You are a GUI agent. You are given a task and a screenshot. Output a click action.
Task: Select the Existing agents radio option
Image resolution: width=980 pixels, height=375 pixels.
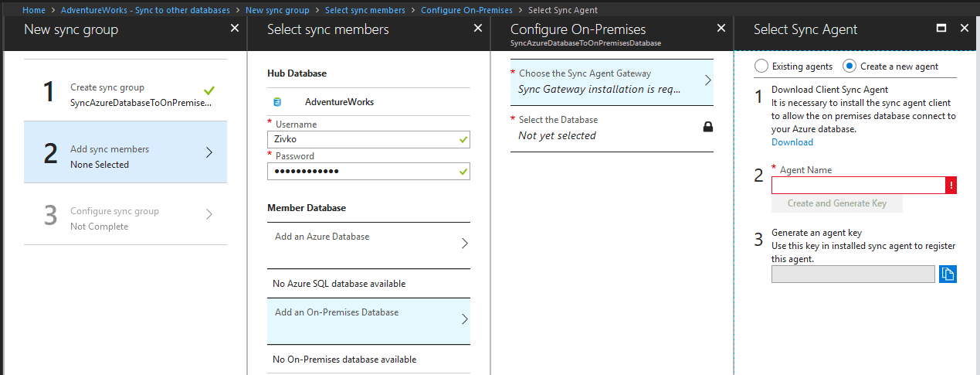coord(761,66)
